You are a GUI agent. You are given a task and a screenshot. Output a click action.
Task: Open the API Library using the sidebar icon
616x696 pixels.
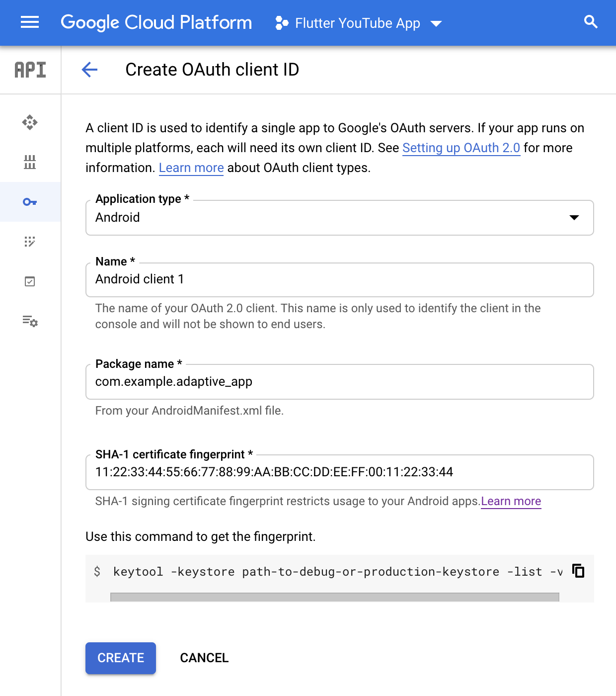click(30, 162)
